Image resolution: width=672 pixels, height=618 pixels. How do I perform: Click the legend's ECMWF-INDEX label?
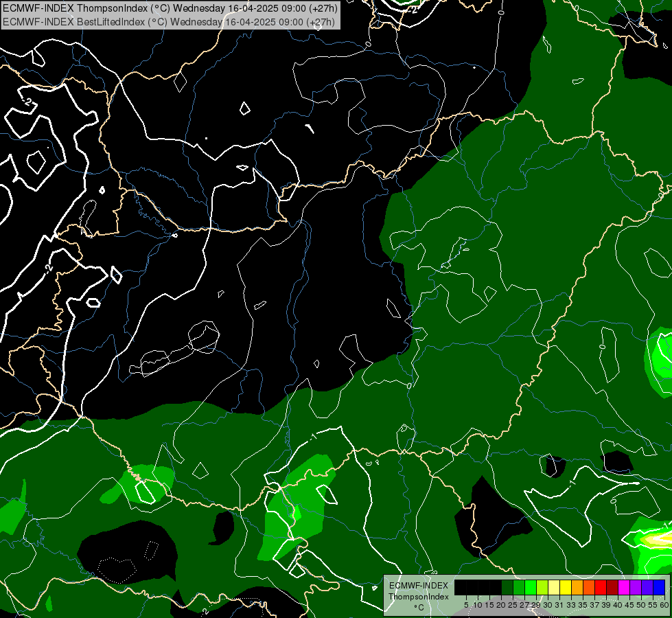pos(419,586)
